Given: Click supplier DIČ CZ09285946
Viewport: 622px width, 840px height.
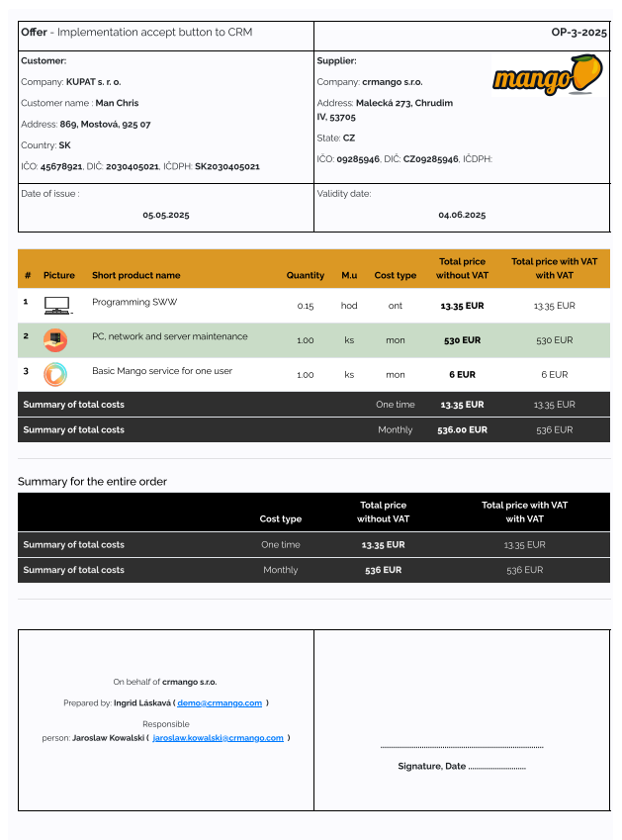Looking at the screenshot, I should click(x=431, y=159).
